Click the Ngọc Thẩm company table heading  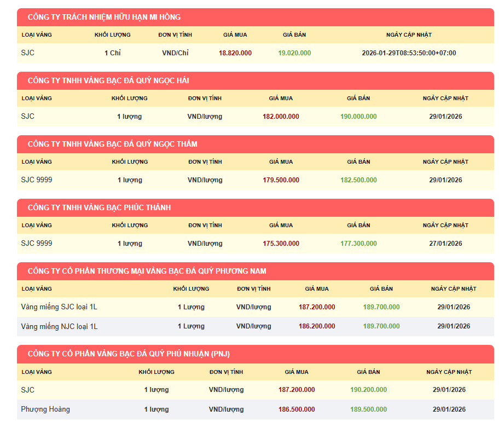tap(112, 144)
